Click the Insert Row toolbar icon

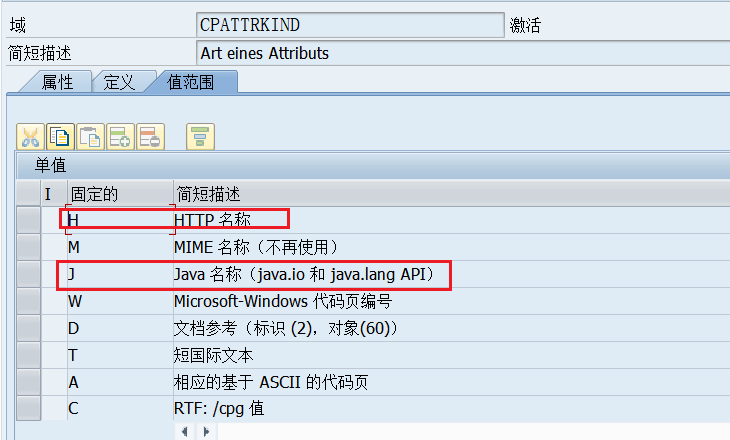(x=120, y=137)
